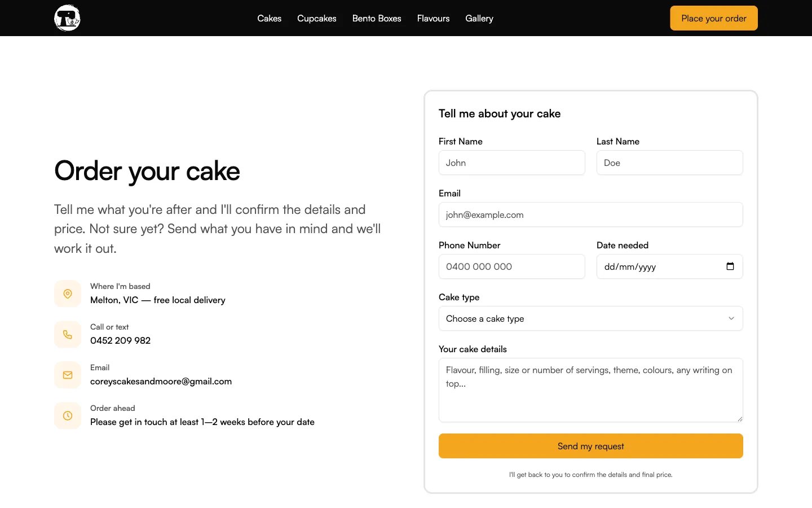The width and height of the screenshot is (812, 508).
Task: Click the Melton, VIC — free local delivery text
Action: click(x=158, y=300)
